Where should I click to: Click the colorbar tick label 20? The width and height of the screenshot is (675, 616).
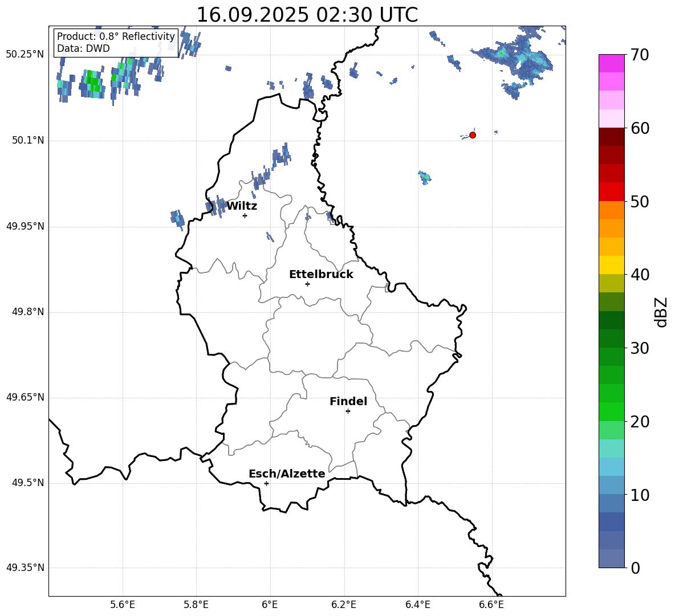pyautogui.click(x=640, y=422)
